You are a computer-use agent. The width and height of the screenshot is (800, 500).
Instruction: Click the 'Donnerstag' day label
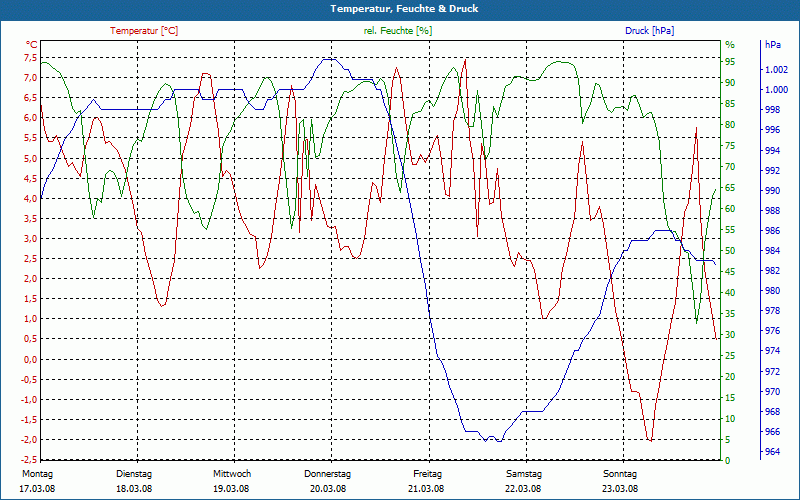328,474
